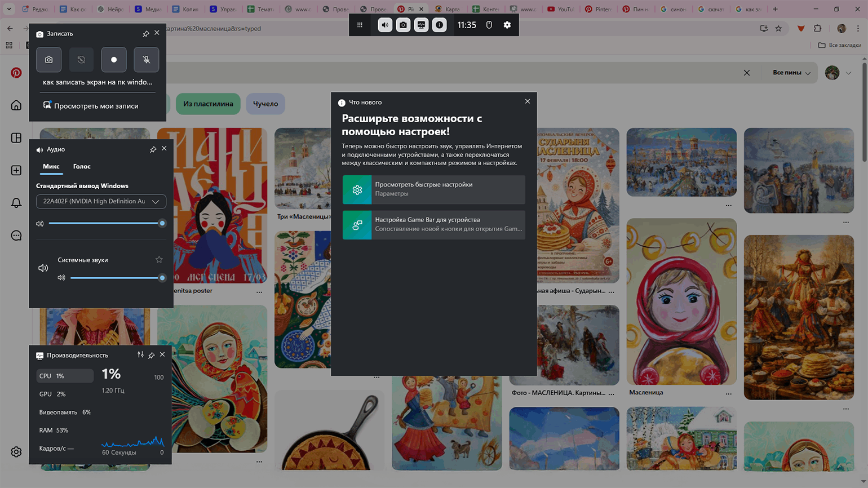Open Game Bar settings gear
The width and height of the screenshot is (868, 488).
pyautogui.click(x=507, y=25)
